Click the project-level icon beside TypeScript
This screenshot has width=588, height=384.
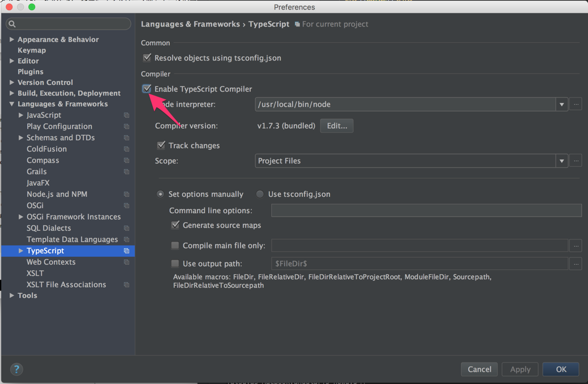(126, 251)
